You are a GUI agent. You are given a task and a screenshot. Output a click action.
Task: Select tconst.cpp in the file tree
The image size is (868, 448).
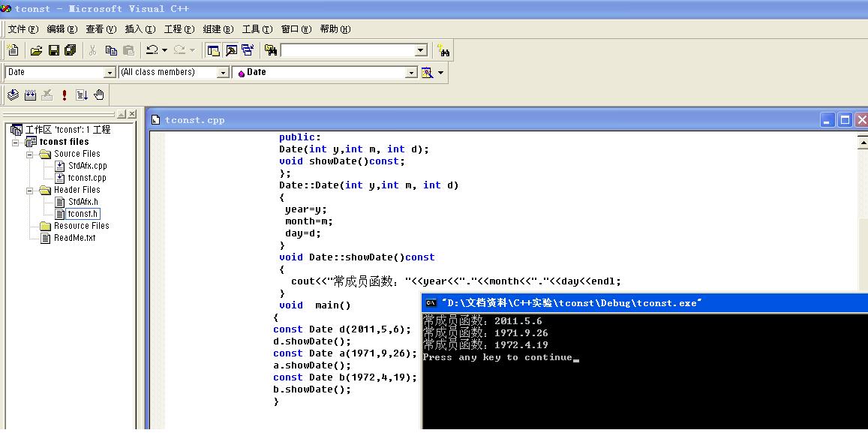coord(87,178)
